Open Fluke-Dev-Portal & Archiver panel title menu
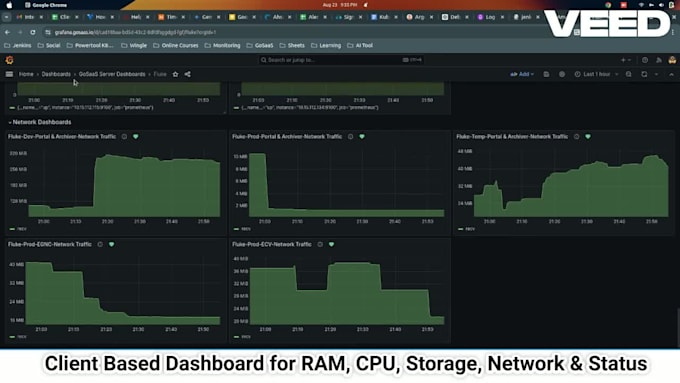The width and height of the screenshot is (680, 383). [62, 137]
